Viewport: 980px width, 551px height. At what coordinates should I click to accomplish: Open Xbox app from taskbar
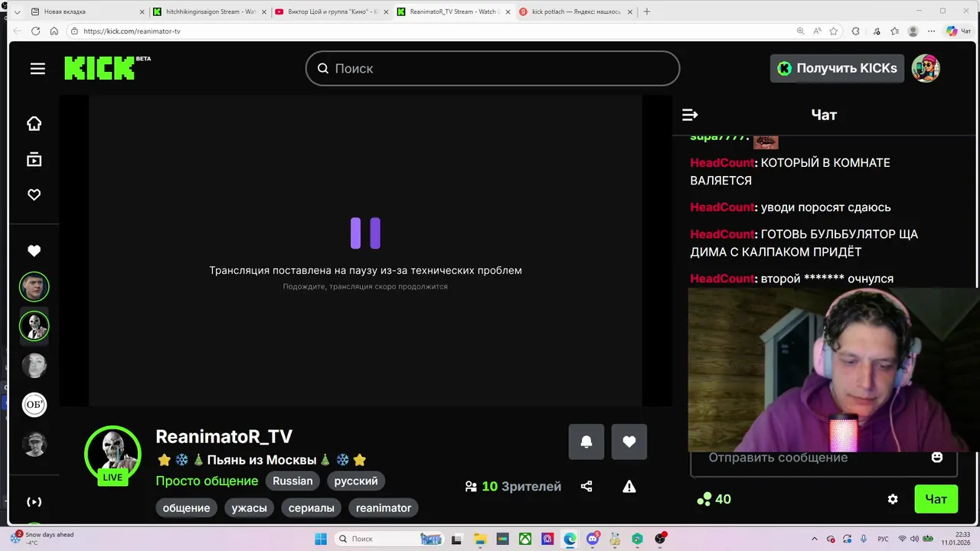[x=525, y=539]
